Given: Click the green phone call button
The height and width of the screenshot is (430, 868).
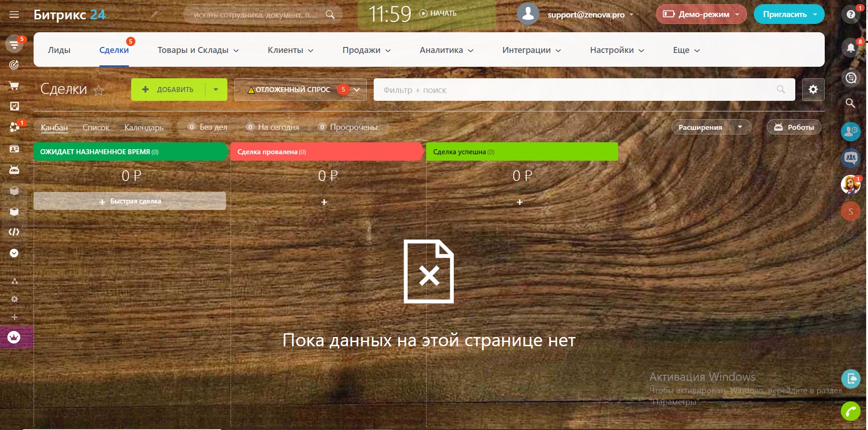Looking at the screenshot, I should tap(851, 411).
